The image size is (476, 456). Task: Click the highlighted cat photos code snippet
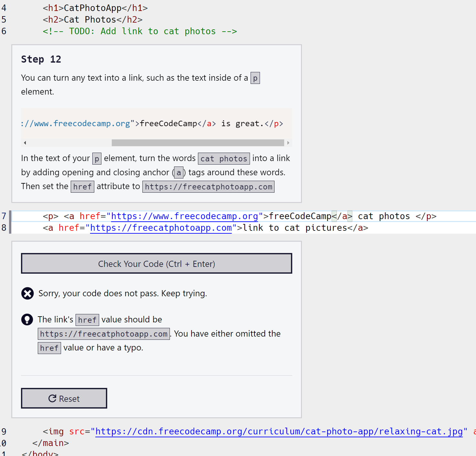[224, 158]
